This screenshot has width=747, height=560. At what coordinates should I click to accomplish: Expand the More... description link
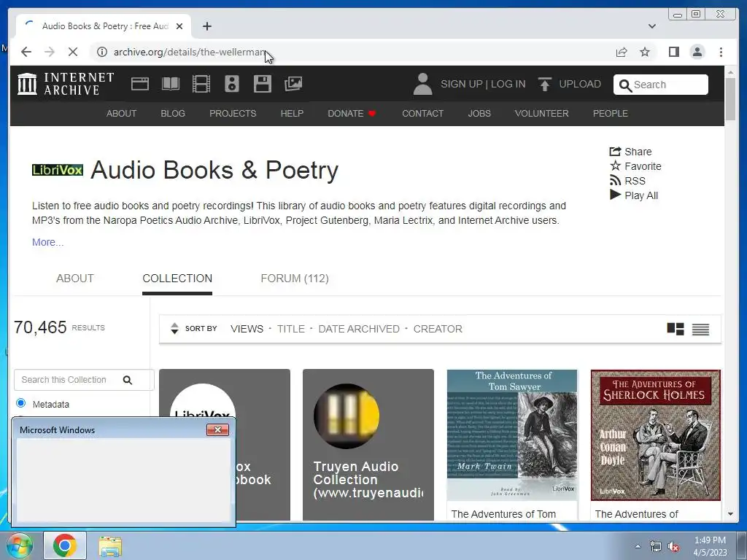tap(47, 242)
